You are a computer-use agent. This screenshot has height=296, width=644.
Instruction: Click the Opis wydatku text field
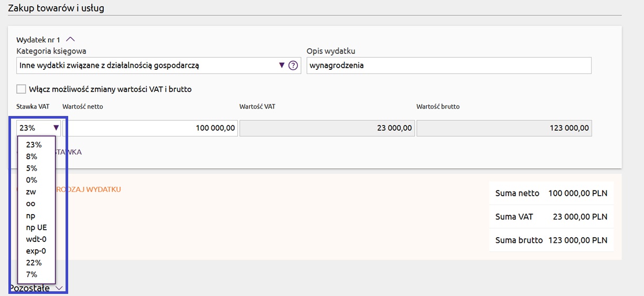point(448,66)
